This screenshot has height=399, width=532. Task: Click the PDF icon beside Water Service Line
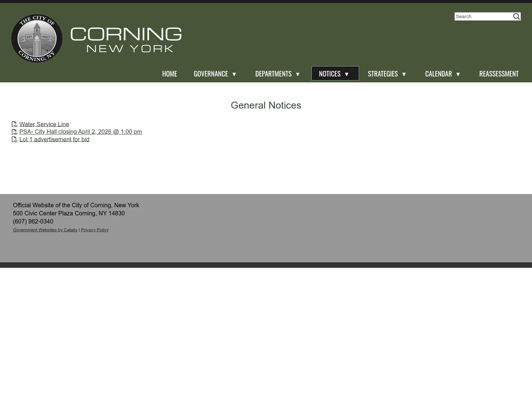15,124
